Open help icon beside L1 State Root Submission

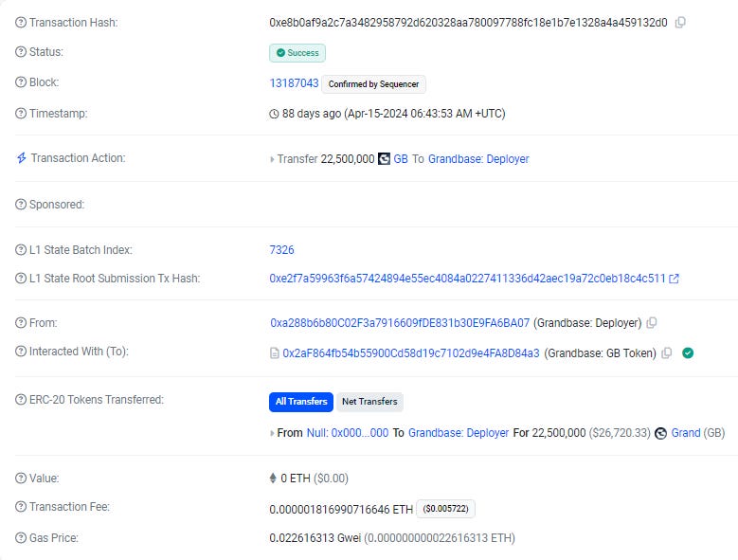click(21, 279)
